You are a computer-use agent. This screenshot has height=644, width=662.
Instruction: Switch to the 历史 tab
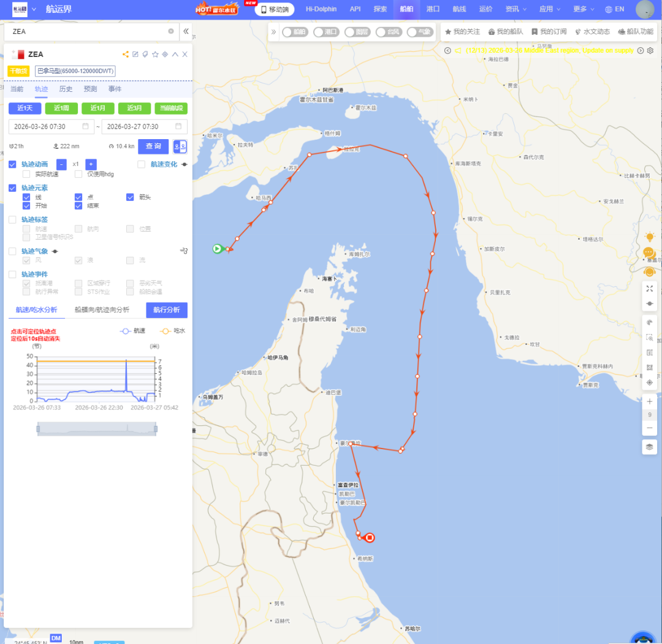coord(66,89)
